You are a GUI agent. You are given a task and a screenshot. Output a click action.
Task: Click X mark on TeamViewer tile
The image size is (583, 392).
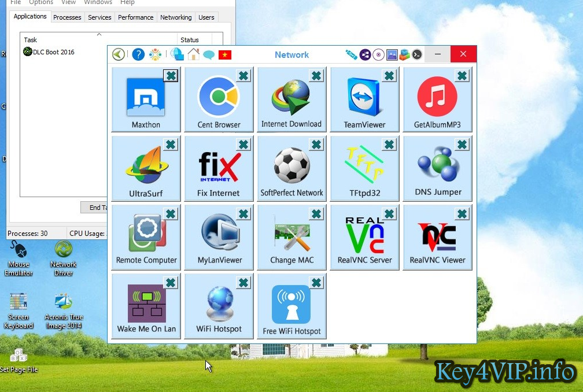click(x=389, y=76)
